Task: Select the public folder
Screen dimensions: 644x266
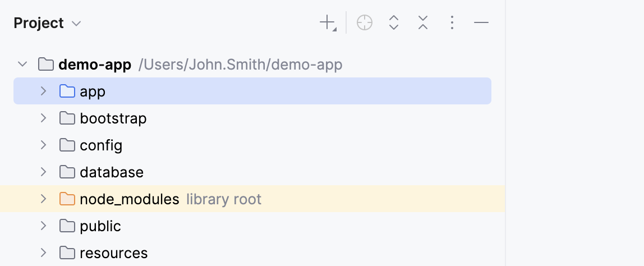Action: (100, 226)
